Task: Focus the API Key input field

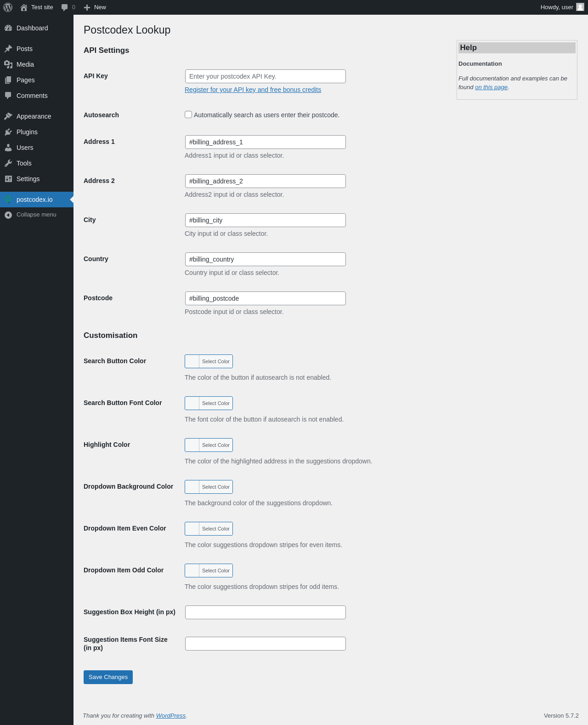Action: click(266, 76)
